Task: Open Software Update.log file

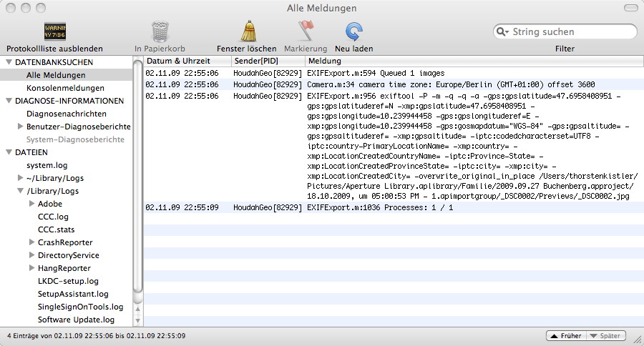Action: point(76,320)
